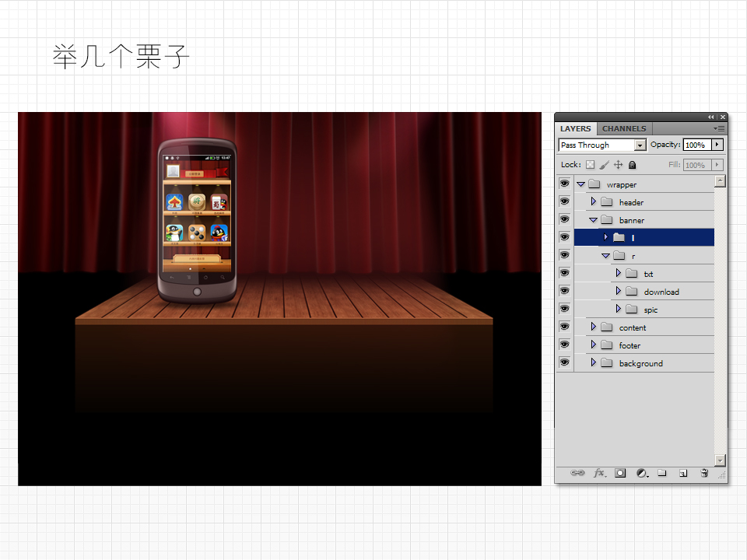This screenshot has height=560, width=747.
Task: Open the Opacity slider arrow
Action: click(x=717, y=145)
